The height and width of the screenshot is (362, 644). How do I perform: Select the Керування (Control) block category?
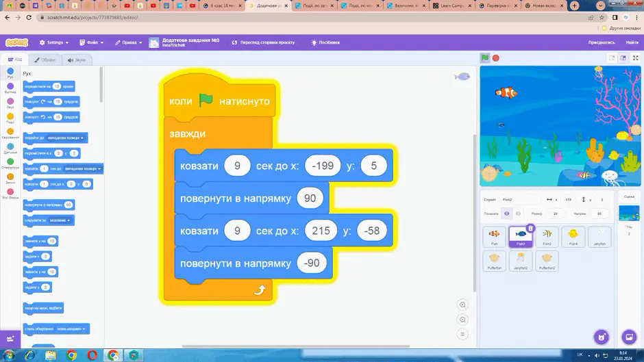click(10, 133)
